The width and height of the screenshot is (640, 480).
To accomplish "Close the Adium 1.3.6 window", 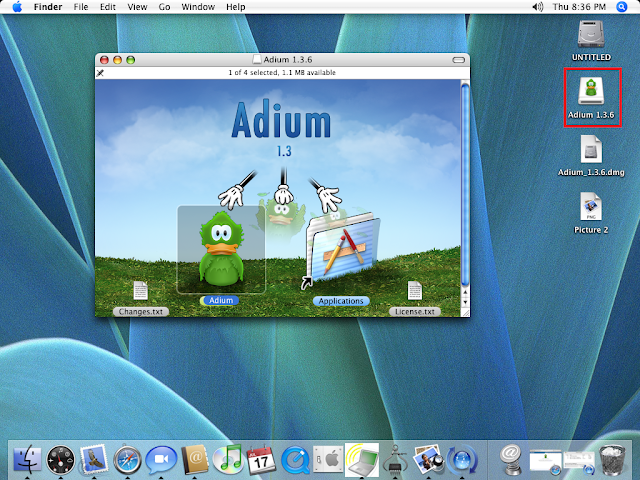I will pyautogui.click(x=104, y=60).
